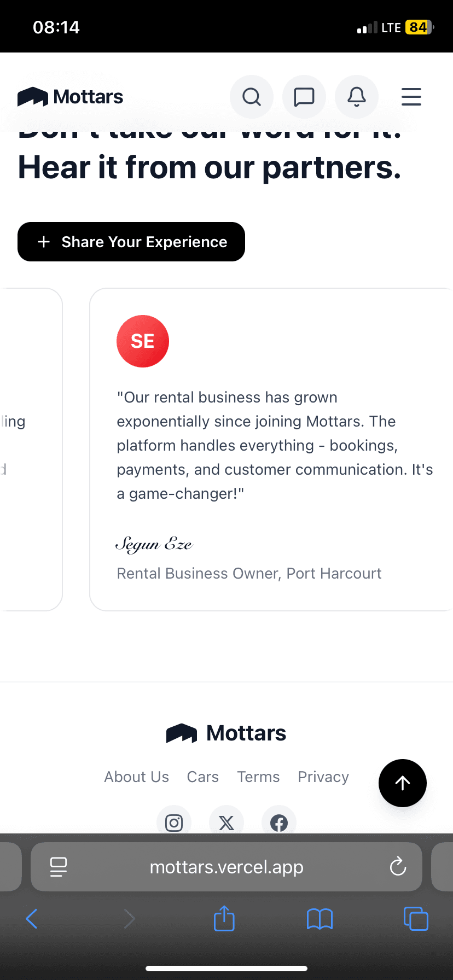Open Safari page settings reader icon
Viewport: 453px width, 980px height.
[x=59, y=867]
